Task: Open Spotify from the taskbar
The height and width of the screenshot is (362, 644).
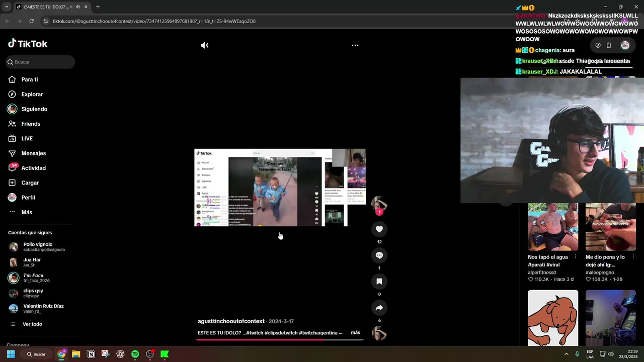Action: (135, 354)
